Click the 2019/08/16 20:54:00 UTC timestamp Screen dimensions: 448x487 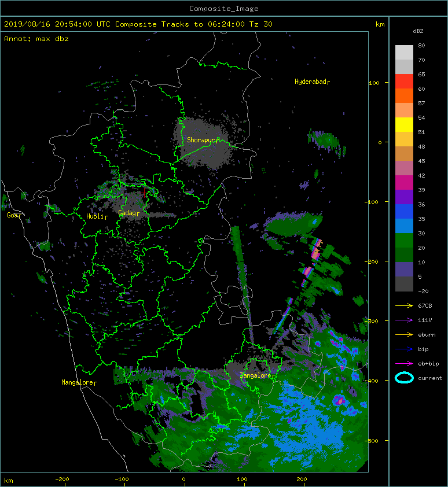click(57, 24)
